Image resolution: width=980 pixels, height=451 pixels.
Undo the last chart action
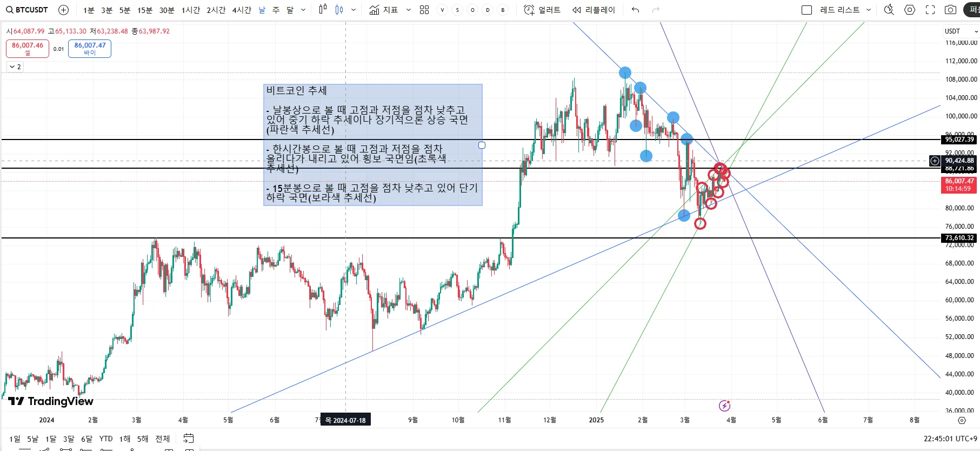tap(635, 10)
